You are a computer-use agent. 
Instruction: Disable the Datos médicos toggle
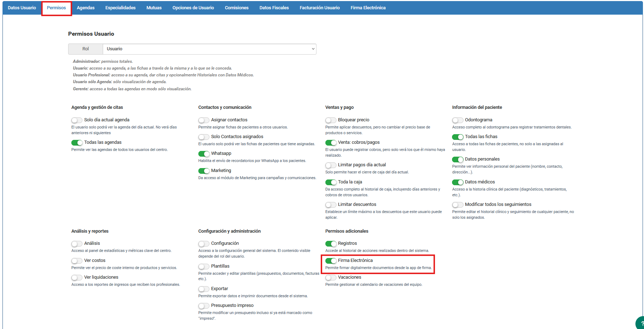point(457,182)
